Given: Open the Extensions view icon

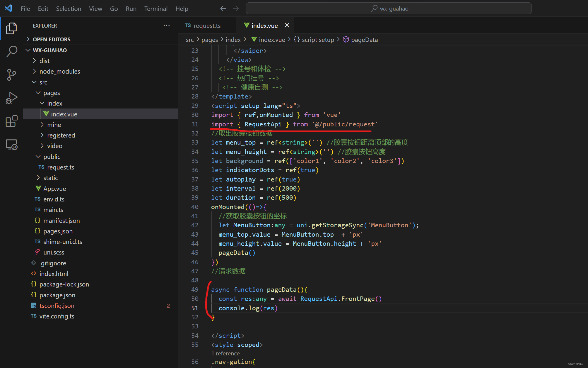Looking at the screenshot, I should 11,121.
